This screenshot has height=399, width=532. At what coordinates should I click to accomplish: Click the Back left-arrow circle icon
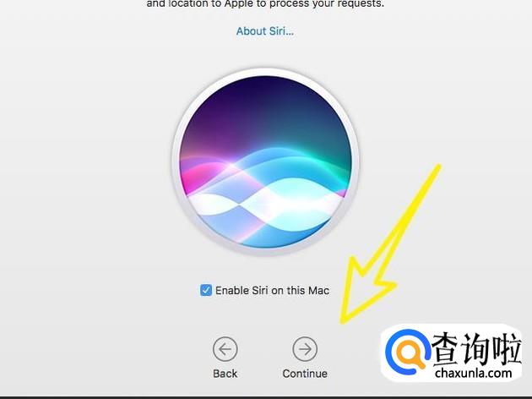pyautogui.click(x=225, y=349)
